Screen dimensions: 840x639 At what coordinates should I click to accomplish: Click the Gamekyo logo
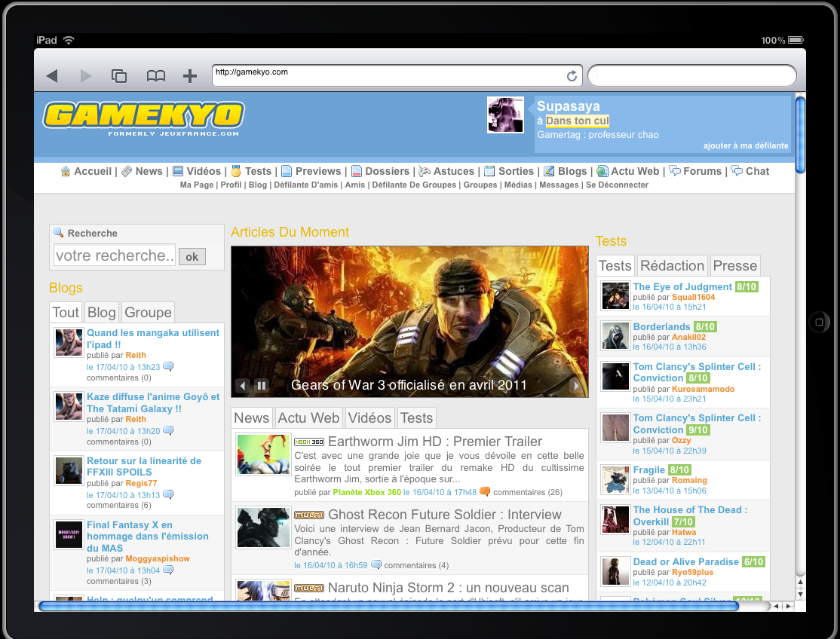pyautogui.click(x=143, y=118)
